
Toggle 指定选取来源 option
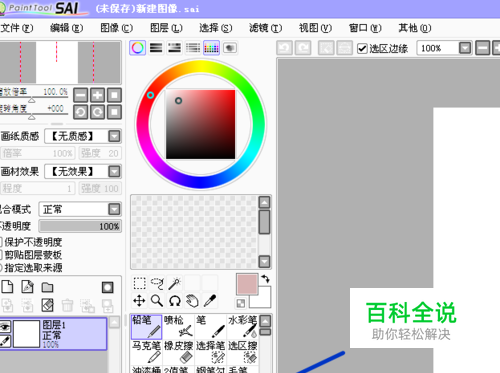[x=1, y=268]
